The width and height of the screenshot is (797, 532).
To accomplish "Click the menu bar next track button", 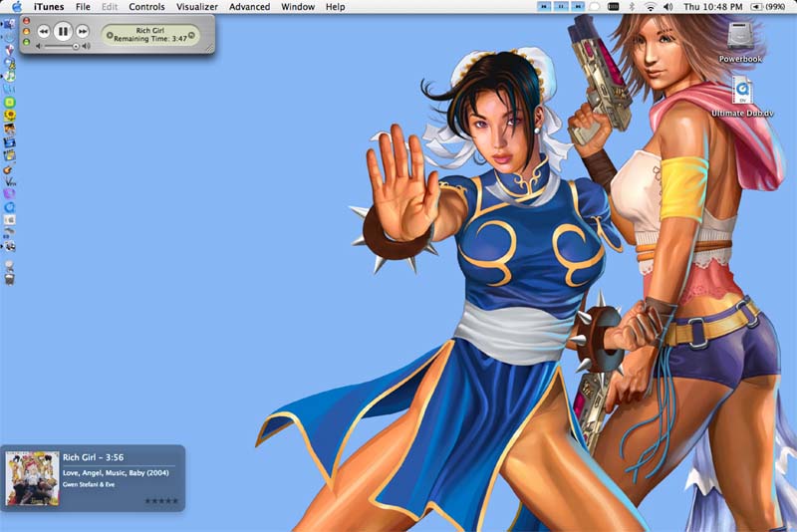I will coord(578,7).
